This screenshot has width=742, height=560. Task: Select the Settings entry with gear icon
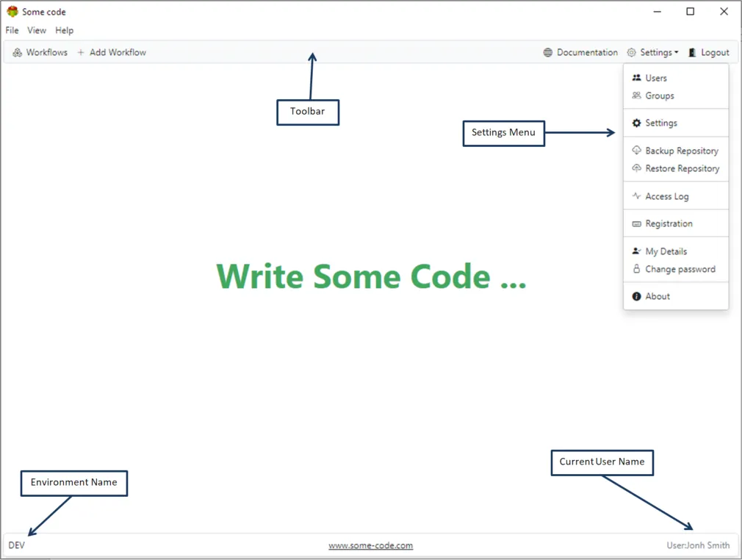(x=660, y=123)
